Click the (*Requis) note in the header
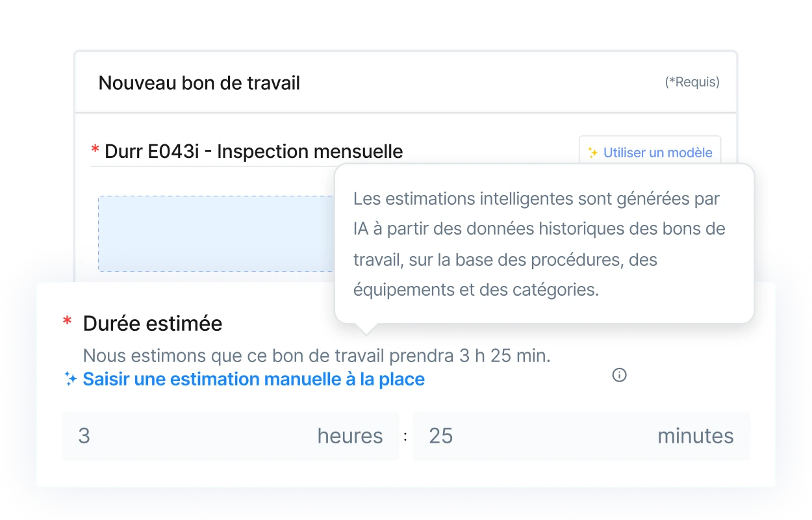This screenshot has width=812, height=520. click(x=692, y=82)
